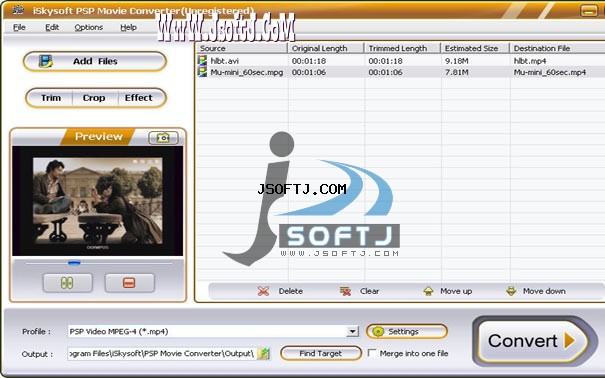Click the Original Length column header
Image resolution: width=605 pixels, height=378 pixels.
326,48
